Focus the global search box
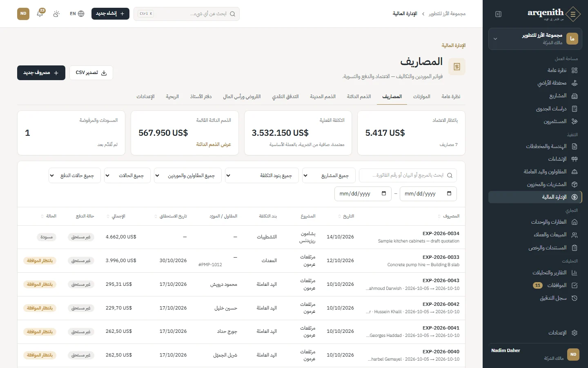The height and width of the screenshot is (368, 588). click(187, 13)
